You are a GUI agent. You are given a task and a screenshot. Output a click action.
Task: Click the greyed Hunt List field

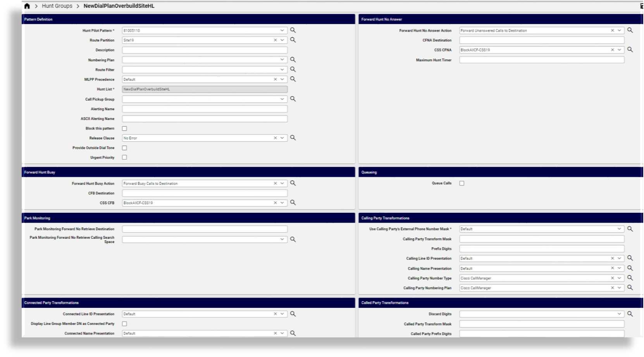click(205, 89)
